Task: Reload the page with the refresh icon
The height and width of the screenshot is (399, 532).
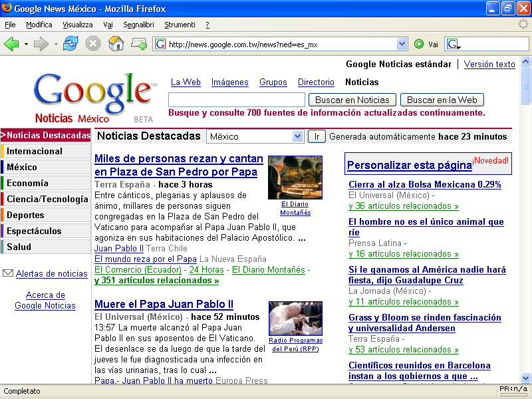Action: coord(70,44)
